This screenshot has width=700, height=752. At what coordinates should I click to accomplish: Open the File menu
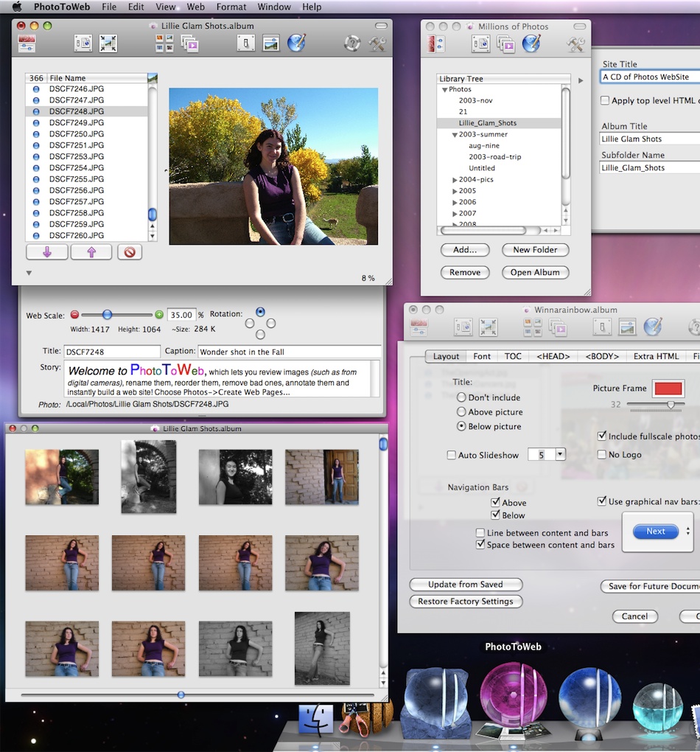click(x=109, y=7)
